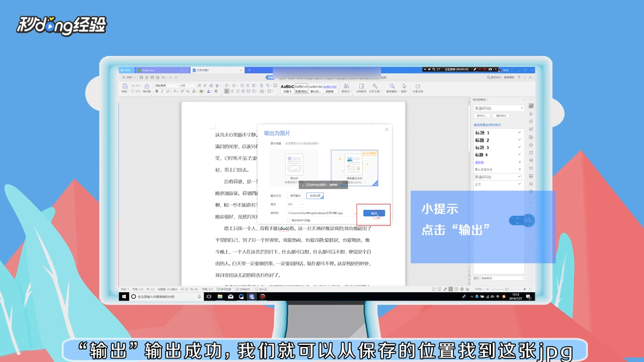Screen dimensions: 644x362
Task: Select 默认段落字体 in styles list
Action: coord(499,169)
